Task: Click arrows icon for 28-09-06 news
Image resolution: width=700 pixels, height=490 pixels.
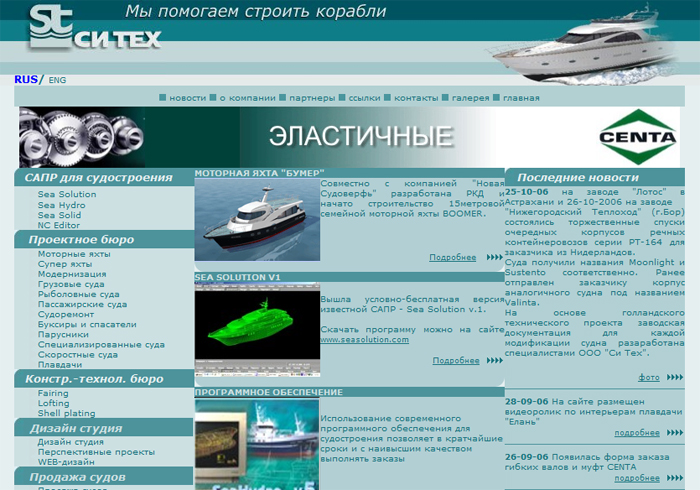Action: coord(675,433)
